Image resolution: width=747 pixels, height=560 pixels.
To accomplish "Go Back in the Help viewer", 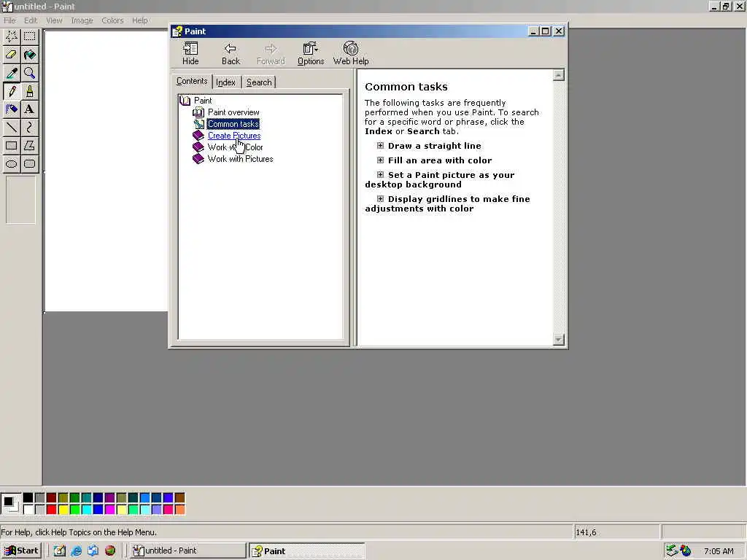I will click(x=231, y=53).
